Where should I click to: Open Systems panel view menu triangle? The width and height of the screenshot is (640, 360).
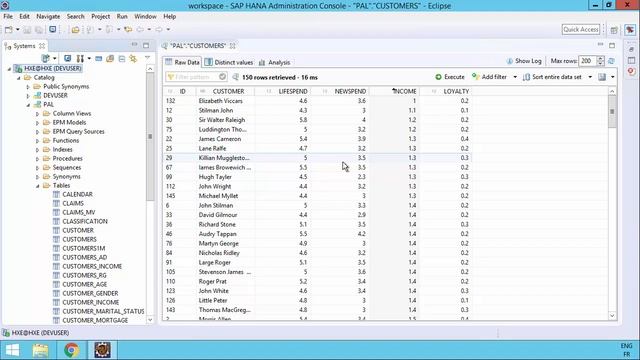pyautogui.click(x=147, y=58)
